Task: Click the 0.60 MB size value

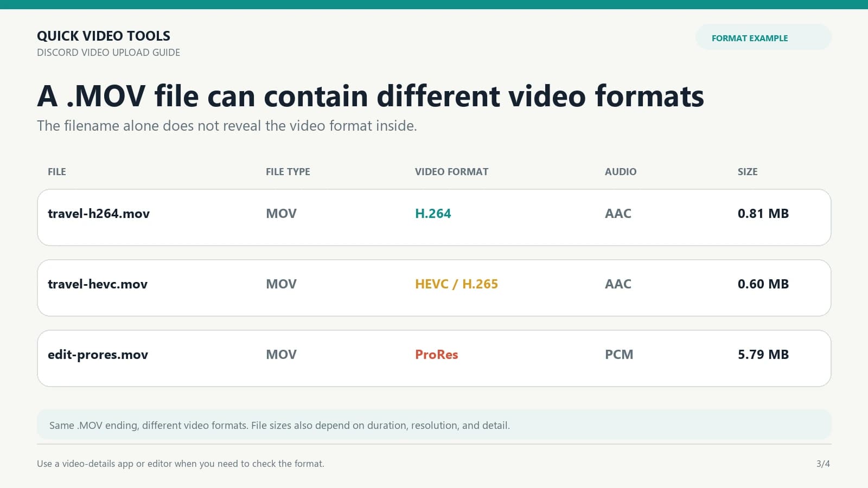Action: [763, 284]
